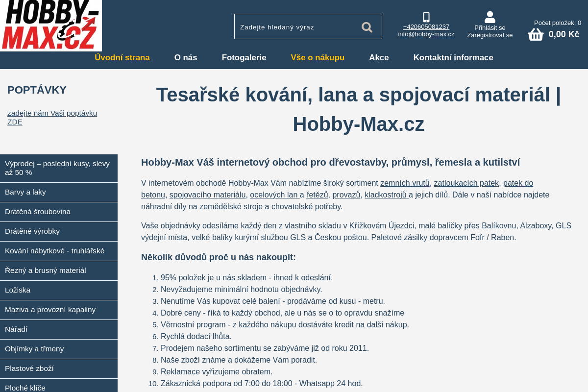Call phone number +420605081237

[x=426, y=26]
